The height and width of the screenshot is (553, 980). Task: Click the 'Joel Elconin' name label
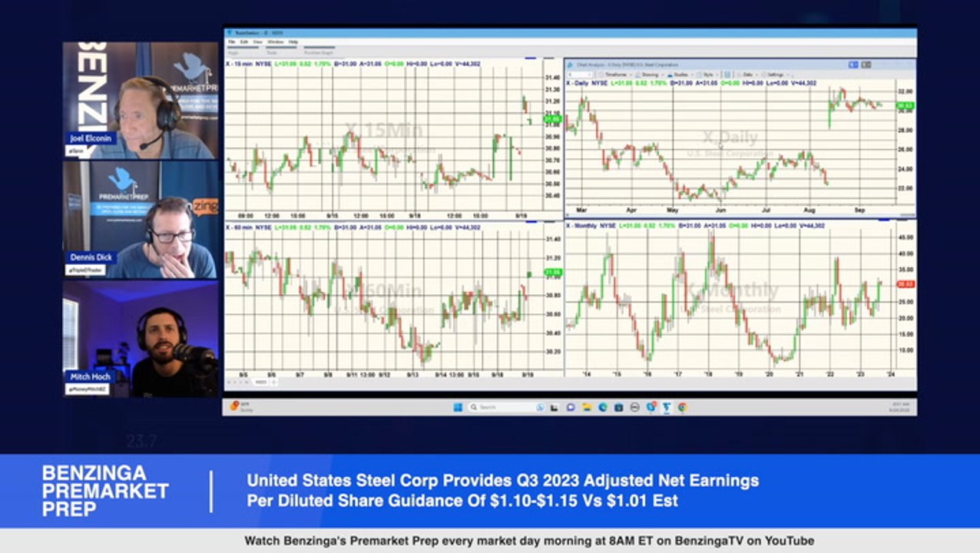pos(91,139)
